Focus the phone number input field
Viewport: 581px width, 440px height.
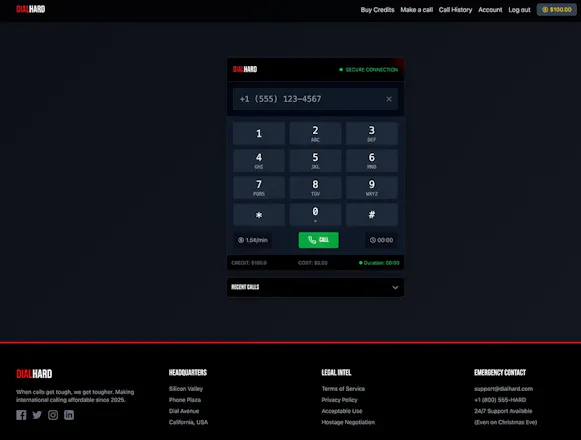315,99
